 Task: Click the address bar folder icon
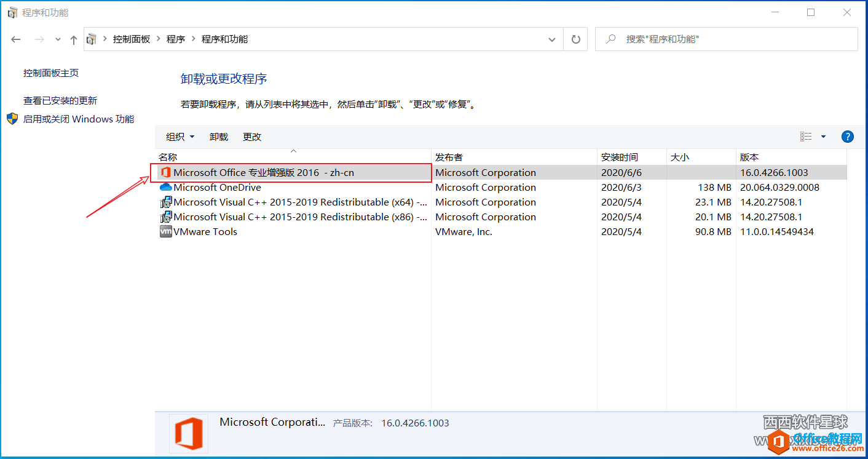(x=92, y=39)
